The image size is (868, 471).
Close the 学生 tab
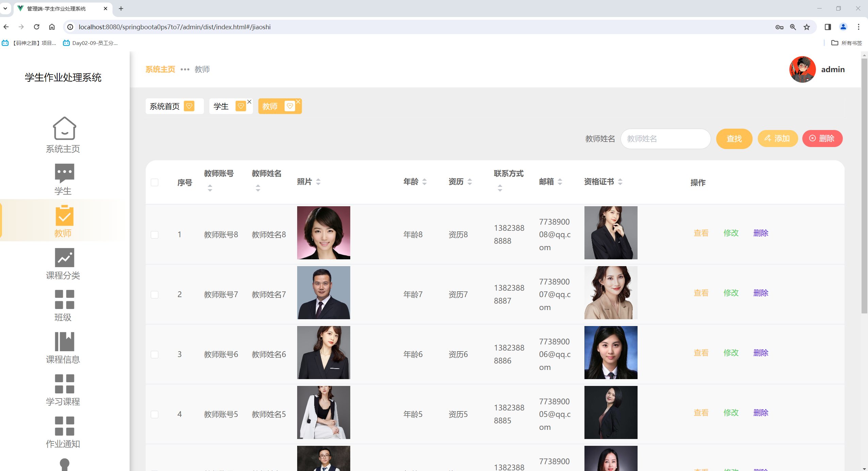click(249, 102)
